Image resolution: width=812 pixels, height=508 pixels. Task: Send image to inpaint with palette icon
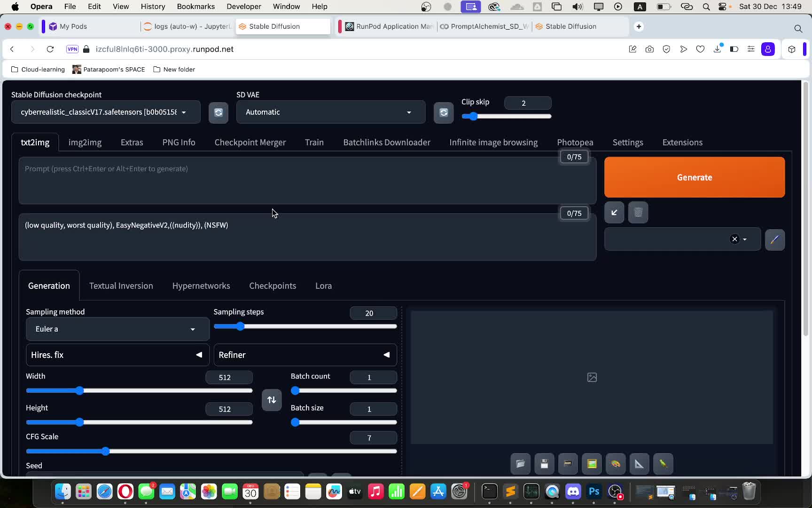615,464
